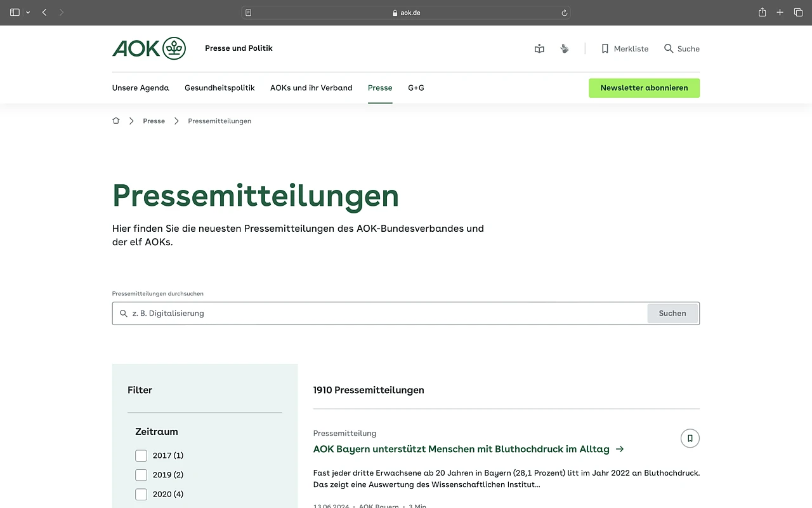The height and width of the screenshot is (508, 812).
Task: Open Safari share menu
Action: point(762,13)
